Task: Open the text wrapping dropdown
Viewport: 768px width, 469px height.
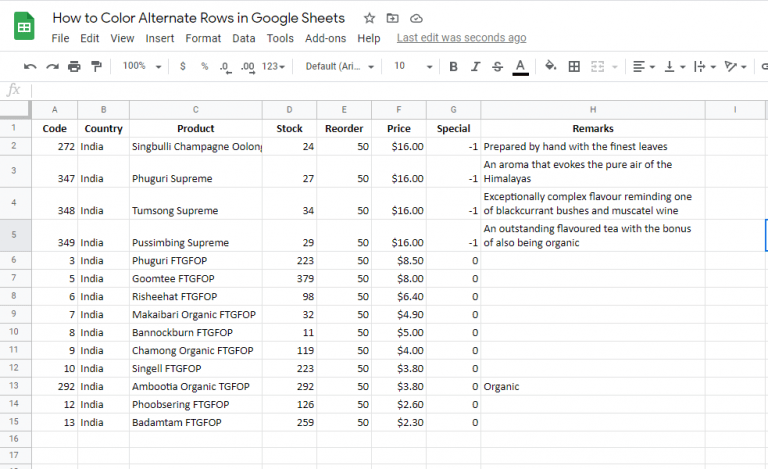Action: (705, 67)
